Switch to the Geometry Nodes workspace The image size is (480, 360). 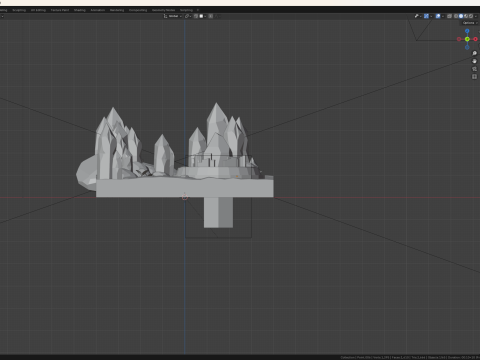[163, 10]
